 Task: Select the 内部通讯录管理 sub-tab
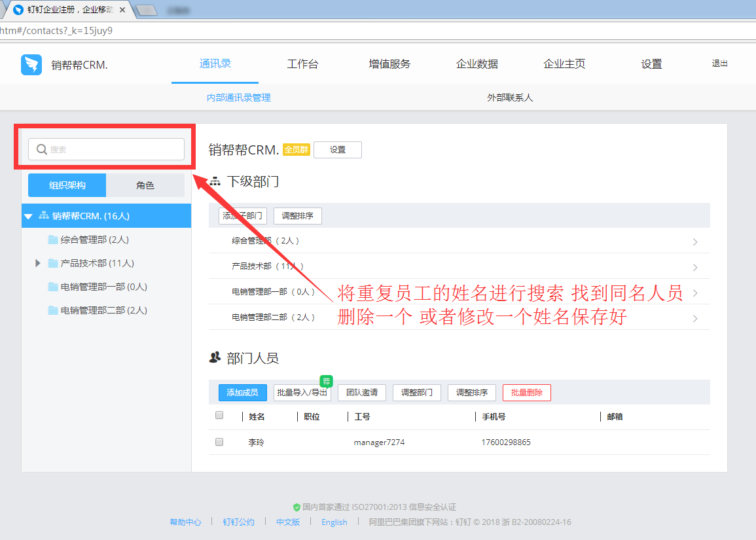pos(239,98)
